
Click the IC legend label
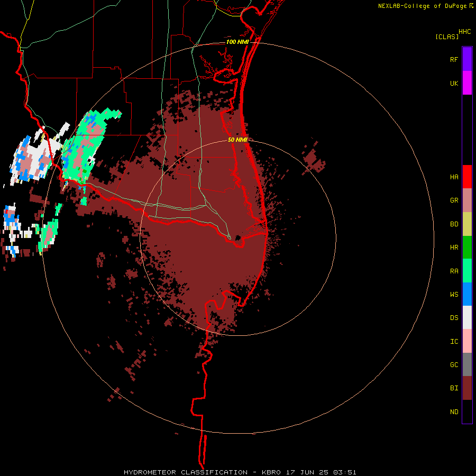pyautogui.click(x=454, y=341)
